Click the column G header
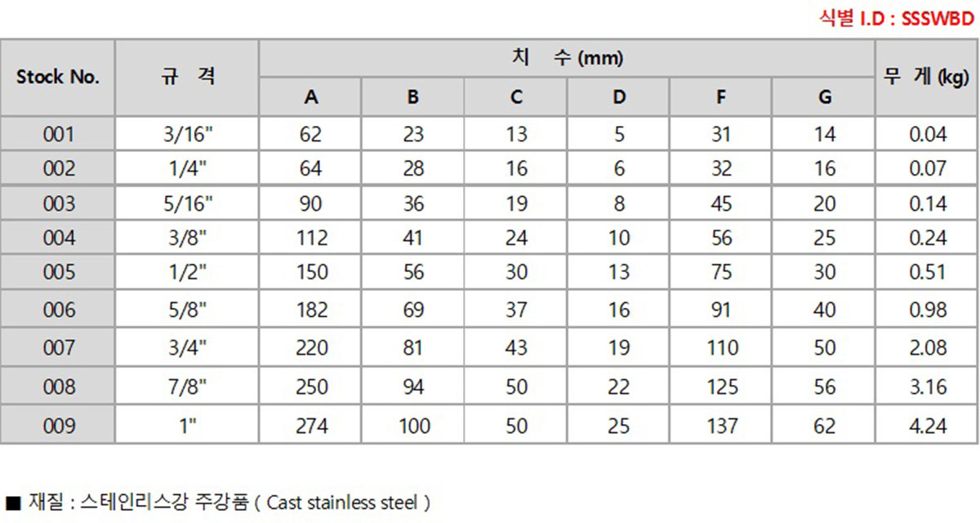The height and width of the screenshot is (523, 980). [x=824, y=97]
